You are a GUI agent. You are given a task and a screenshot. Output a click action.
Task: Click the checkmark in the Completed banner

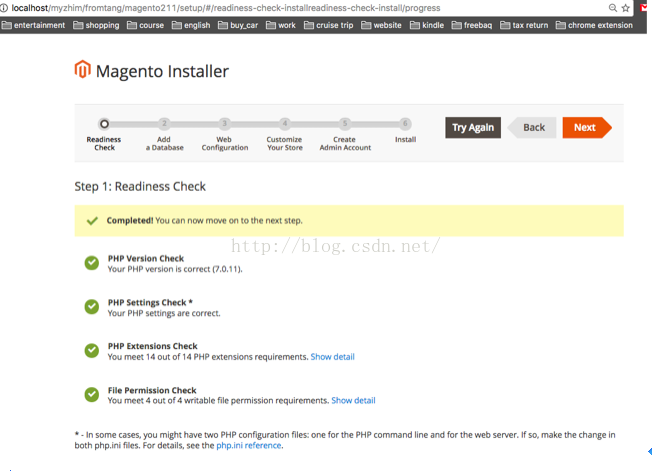(92, 221)
